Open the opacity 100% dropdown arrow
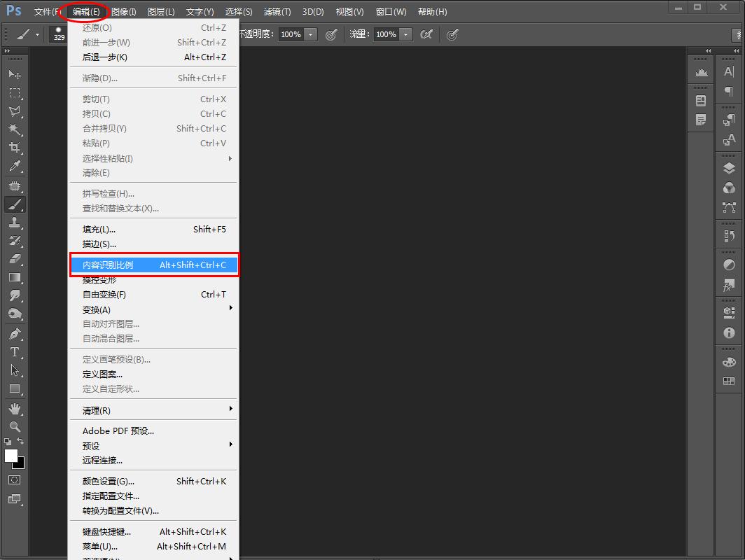Image resolution: width=745 pixels, height=560 pixels. pos(311,34)
